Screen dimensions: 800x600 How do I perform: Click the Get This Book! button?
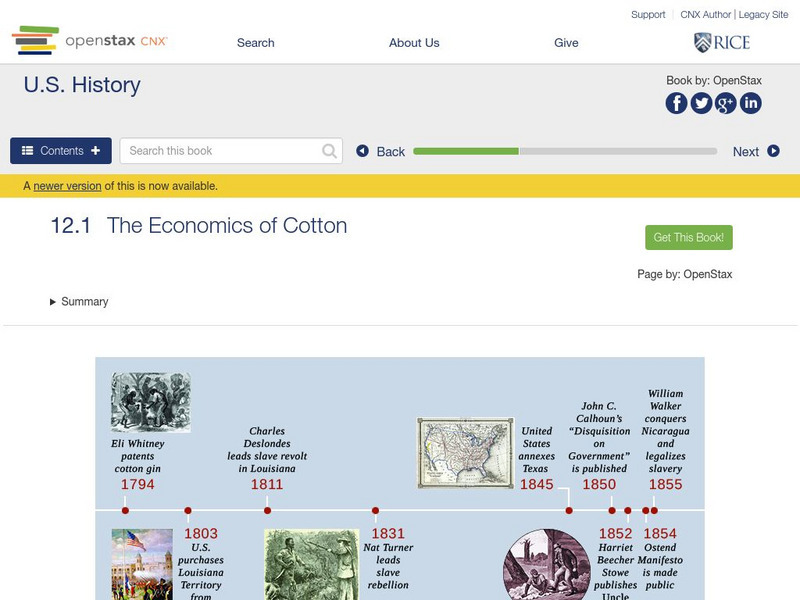point(689,238)
